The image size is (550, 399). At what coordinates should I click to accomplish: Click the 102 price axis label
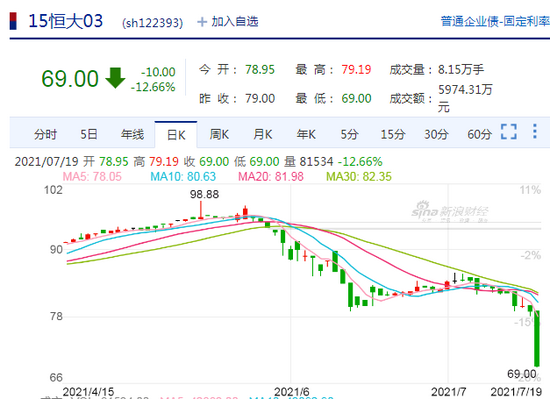53,190
